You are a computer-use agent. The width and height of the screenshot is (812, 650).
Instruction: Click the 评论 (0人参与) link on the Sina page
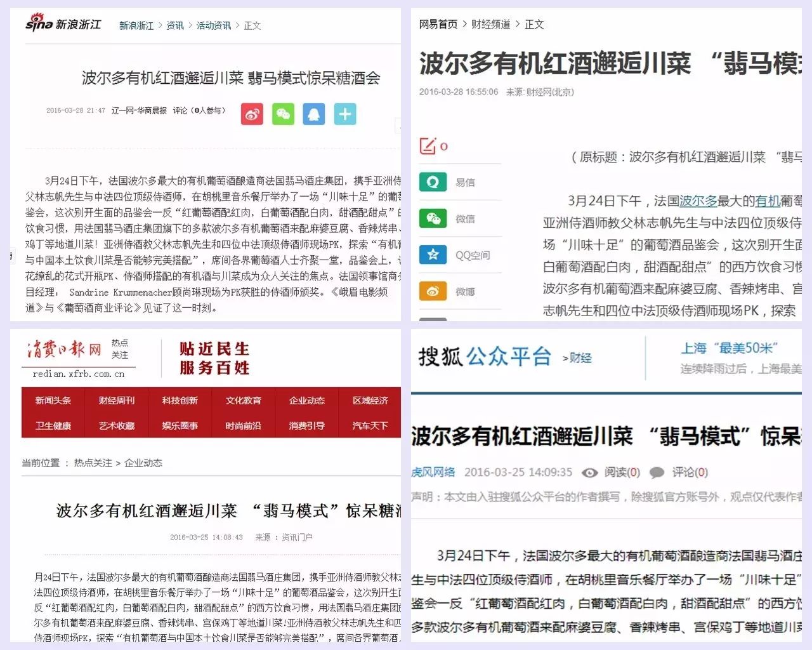pos(199,110)
